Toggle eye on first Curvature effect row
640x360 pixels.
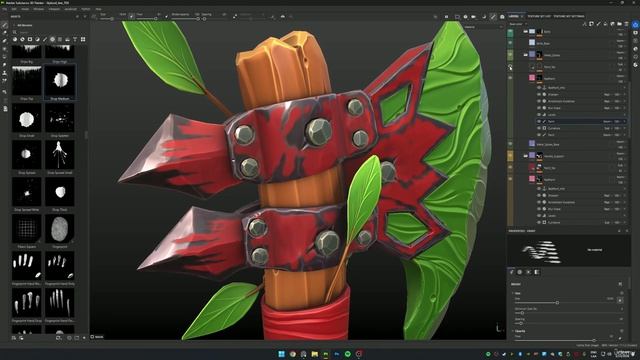pyautogui.click(x=539, y=128)
